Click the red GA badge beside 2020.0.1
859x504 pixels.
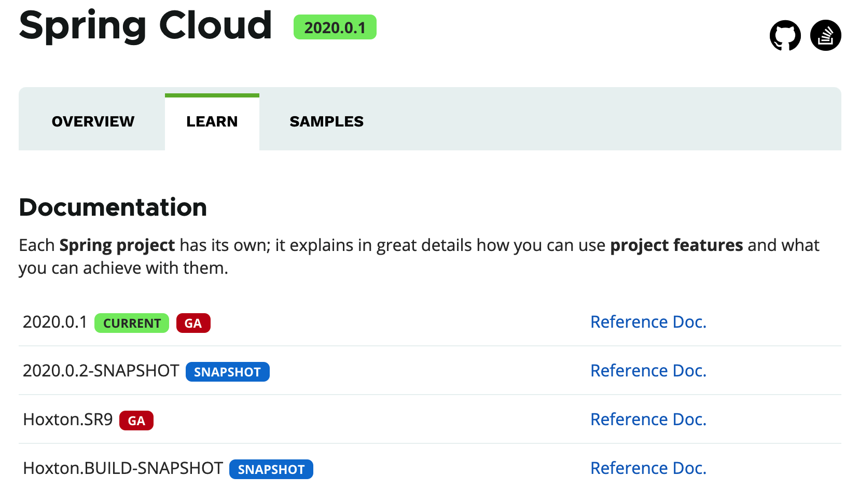click(x=193, y=323)
